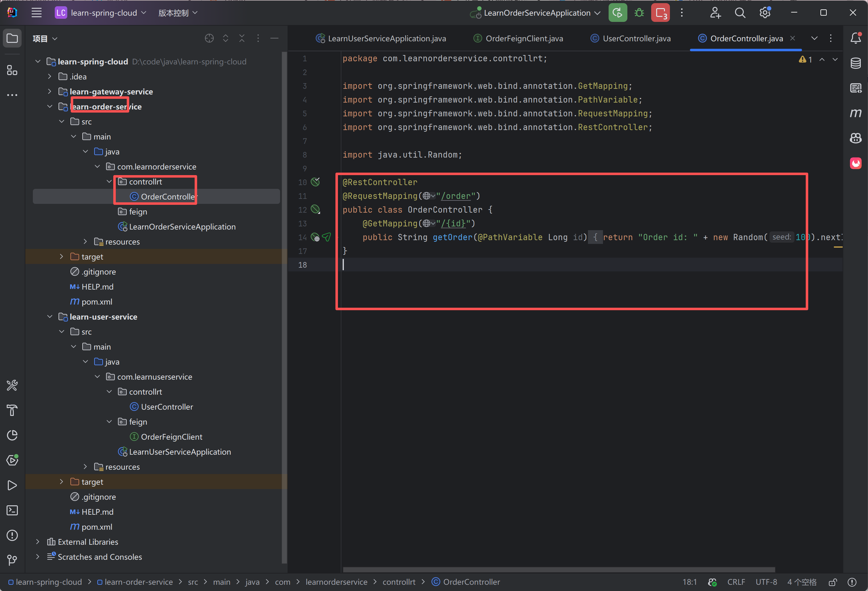Switch to LearnUserServiceApplication.java tab
This screenshot has width=868, height=591.
381,38
